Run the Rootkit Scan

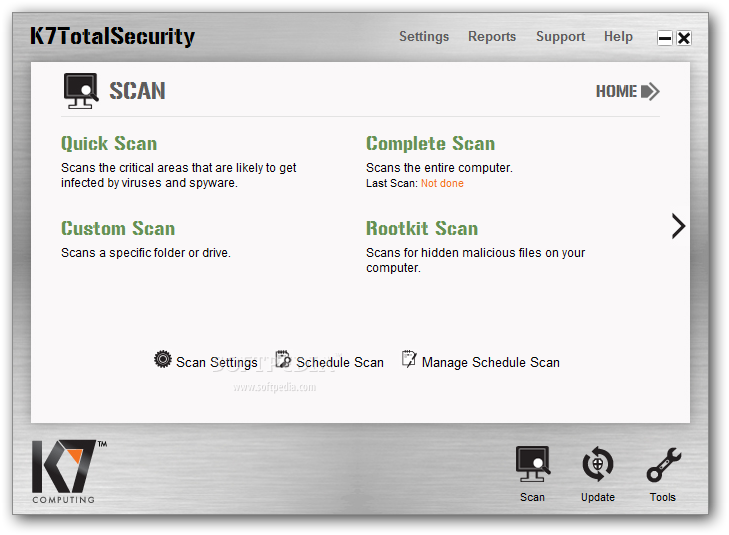422,228
